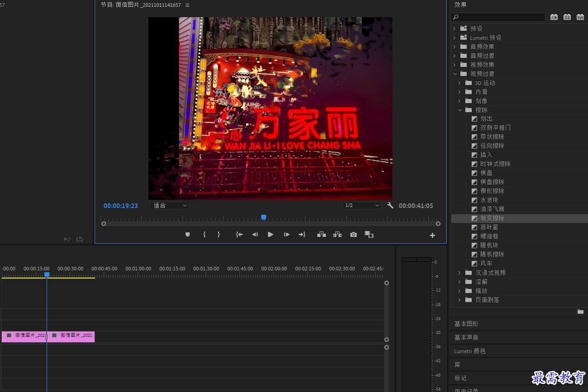
Task: Expand the 音频效果 folder
Action: coord(454,47)
